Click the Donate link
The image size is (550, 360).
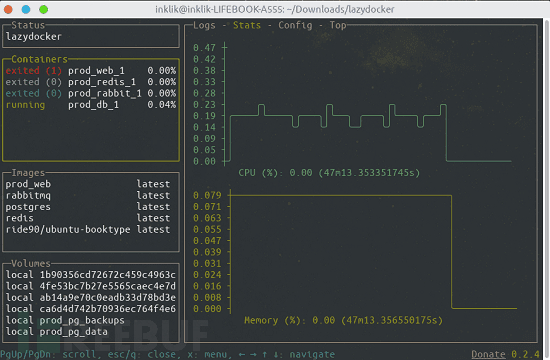pos(488,354)
